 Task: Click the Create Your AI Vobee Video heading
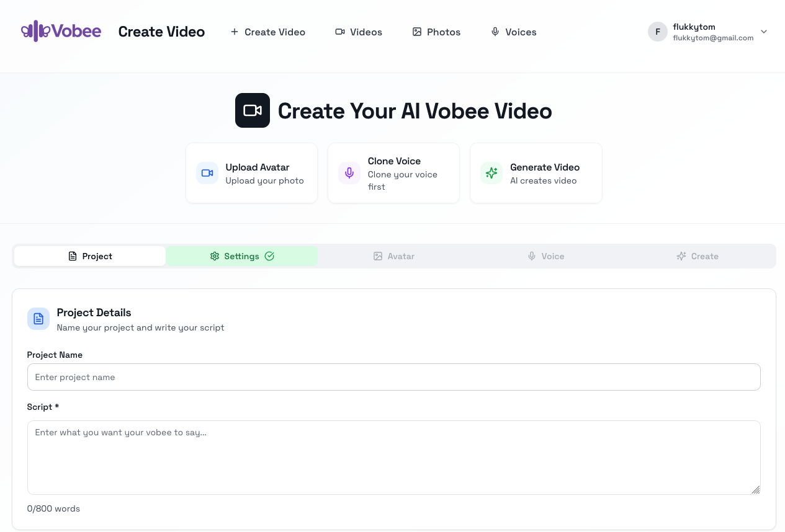[x=415, y=111]
